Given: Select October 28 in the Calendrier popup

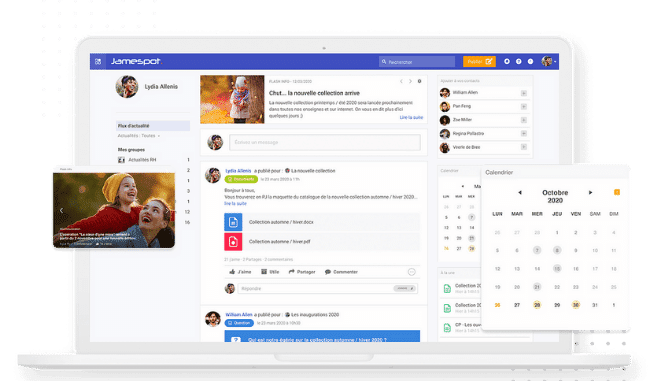Looking at the screenshot, I should tap(537, 305).
